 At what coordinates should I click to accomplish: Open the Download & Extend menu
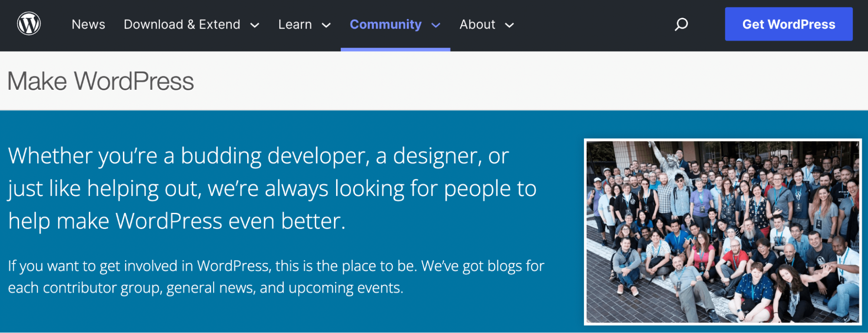coord(182,24)
